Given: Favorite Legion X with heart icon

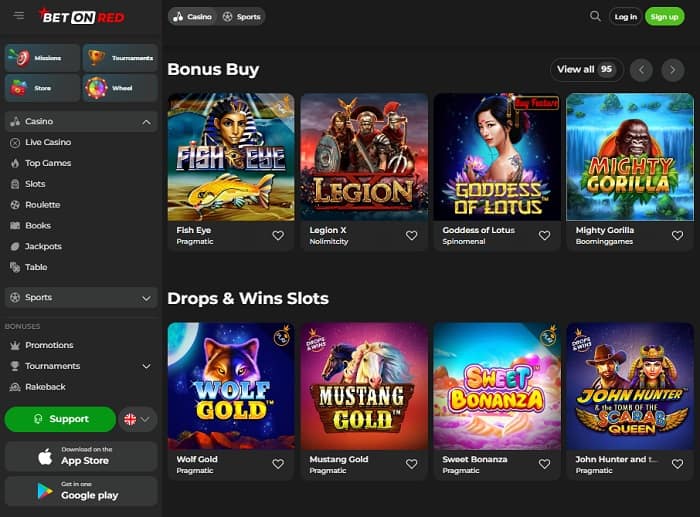Looking at the screenshot, I should tap(412, 235).
